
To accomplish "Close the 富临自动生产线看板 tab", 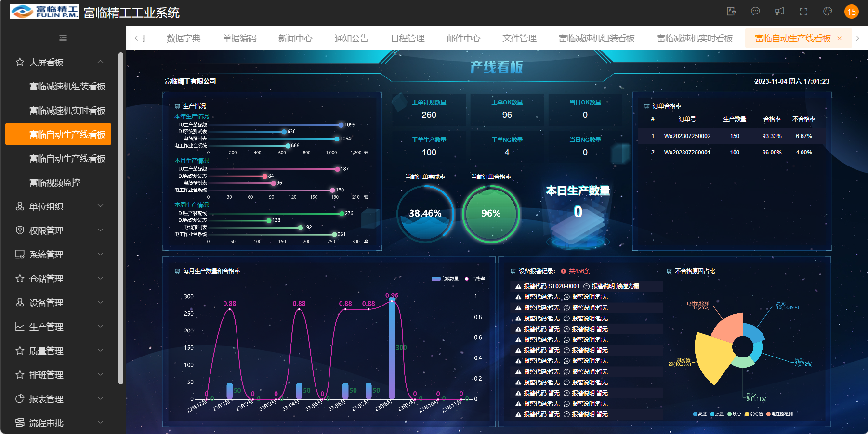I will (840, 38).
